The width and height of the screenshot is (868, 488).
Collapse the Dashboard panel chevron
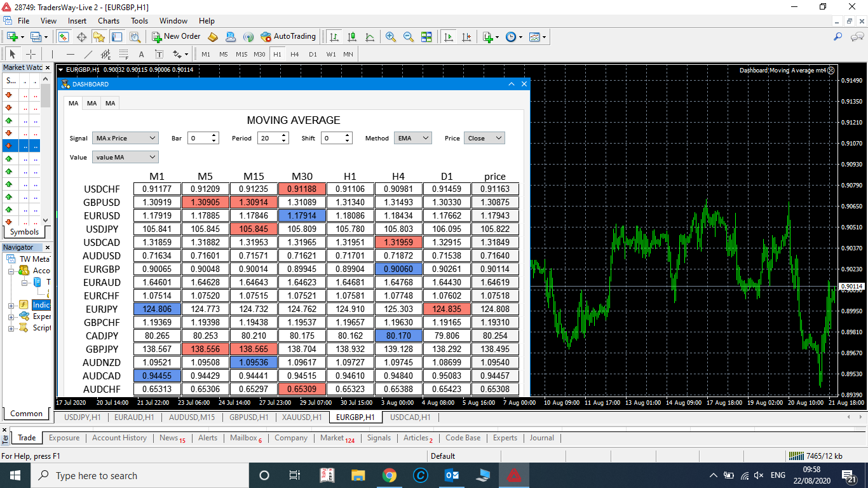[x=512, y=84]
